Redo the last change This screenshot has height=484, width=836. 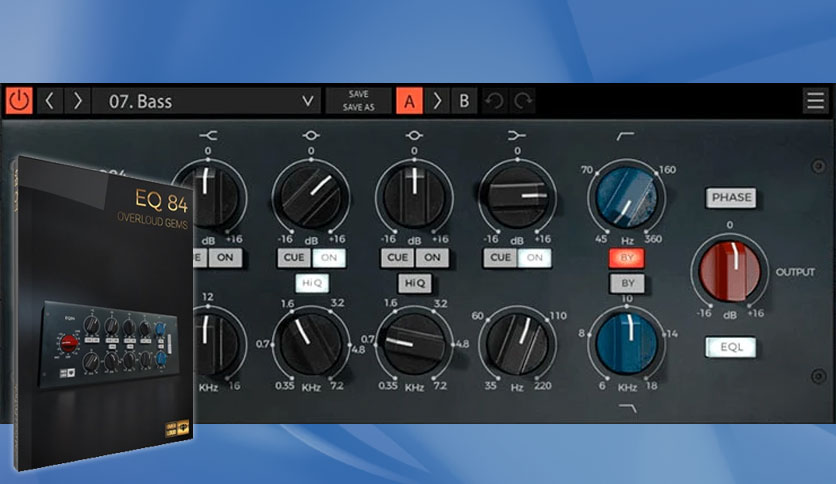(x=523, y=101)
